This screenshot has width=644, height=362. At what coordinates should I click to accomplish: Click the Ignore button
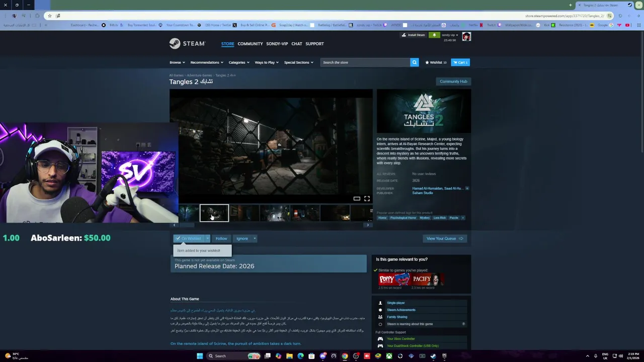(x=242, y=238)
